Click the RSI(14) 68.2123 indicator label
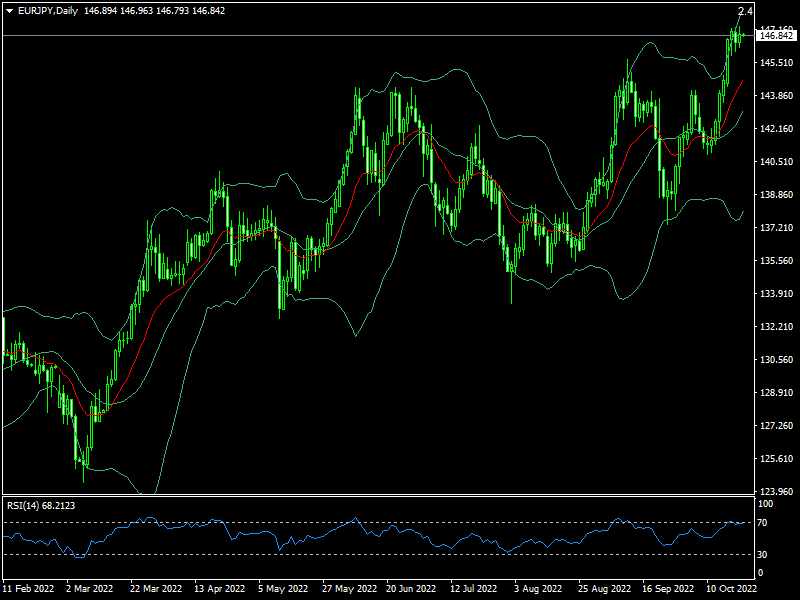 [x=41, y=506]
